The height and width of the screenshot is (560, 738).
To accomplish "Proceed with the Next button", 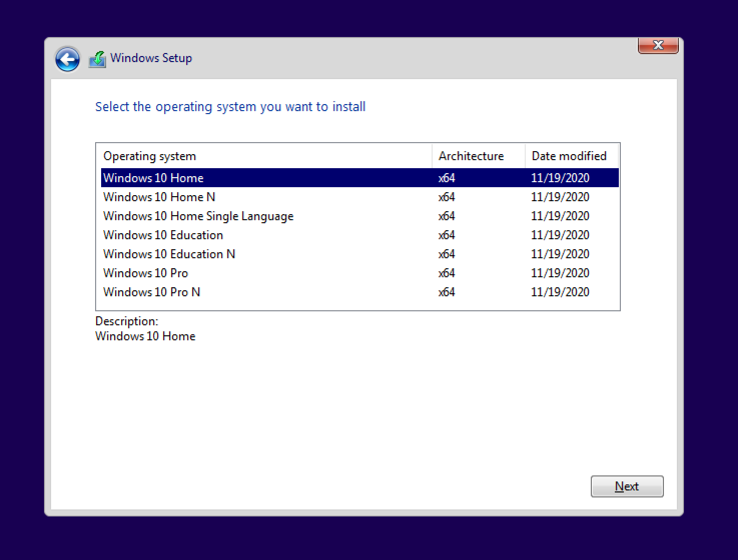I will [x=627, y=486].
